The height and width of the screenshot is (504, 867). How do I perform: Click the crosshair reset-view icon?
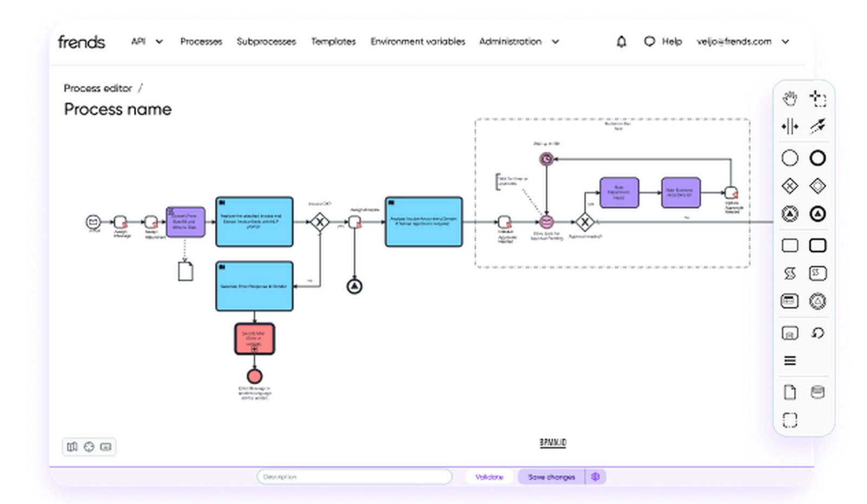click(x=89, y=447)
